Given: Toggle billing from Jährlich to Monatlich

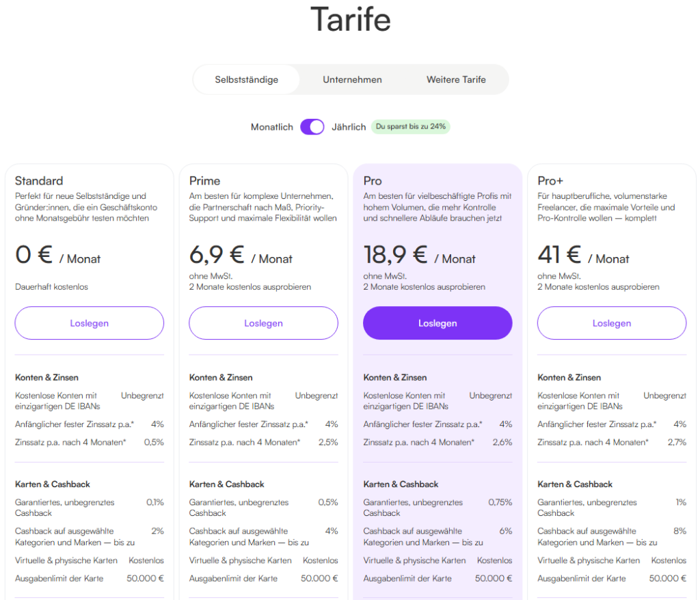Looking at the screenshot, I should click(312, 126).
